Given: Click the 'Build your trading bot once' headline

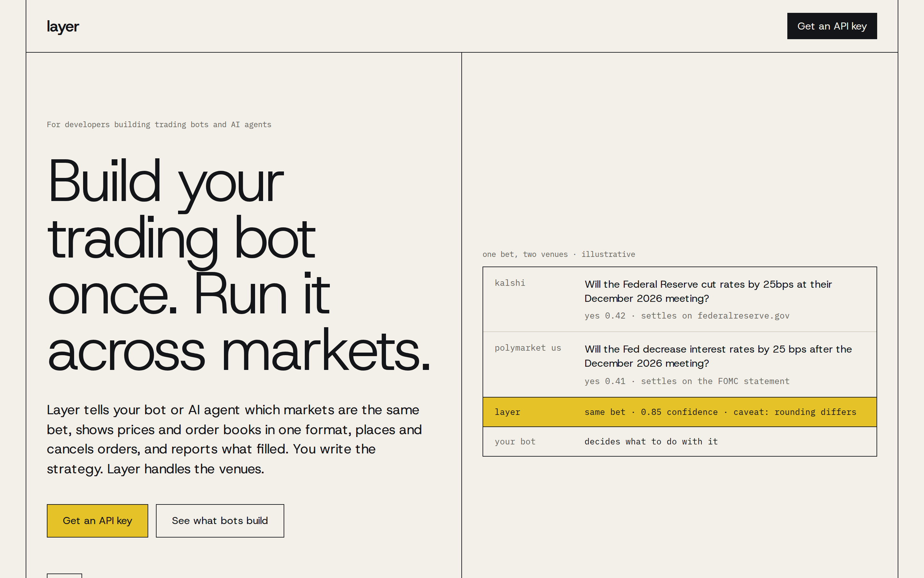Looking at the screenshot, I should pos(239,265).
